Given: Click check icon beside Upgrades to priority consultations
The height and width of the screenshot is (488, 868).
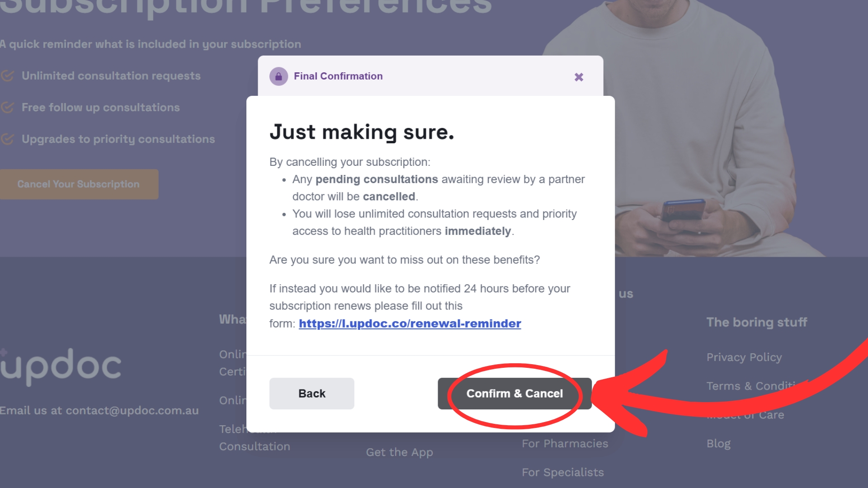Looking at the screenshot, I should (x=7, y=139).
